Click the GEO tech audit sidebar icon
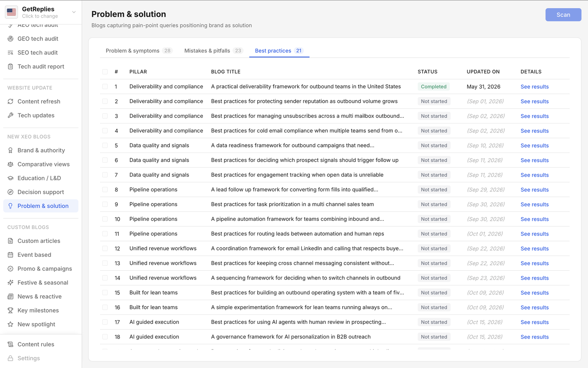The width and height of the screenshot is (588, 368). tap(11, 39)
